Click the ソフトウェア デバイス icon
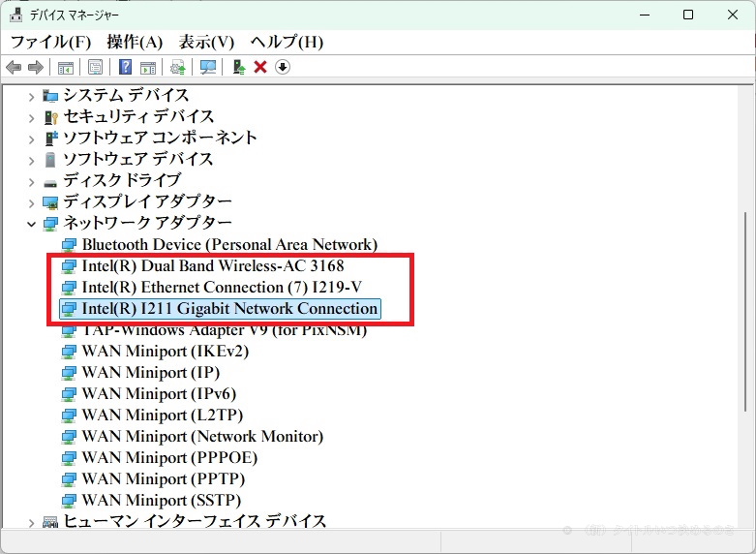Viewport: 756px width, 554px height. pyautogui.click(x=50, y=160)
